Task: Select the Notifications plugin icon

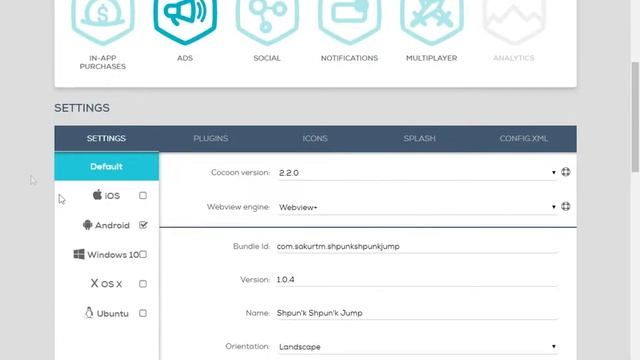Action: [349, 21]
